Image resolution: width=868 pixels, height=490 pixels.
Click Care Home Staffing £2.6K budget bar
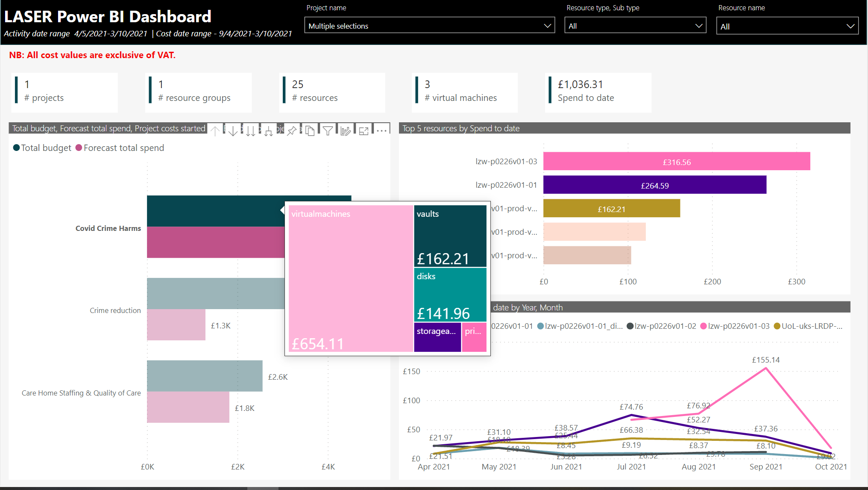point(205,376)
